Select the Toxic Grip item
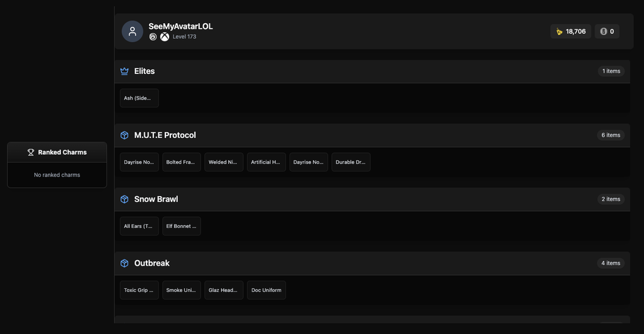644x334 pixels. tap(139, 291)
